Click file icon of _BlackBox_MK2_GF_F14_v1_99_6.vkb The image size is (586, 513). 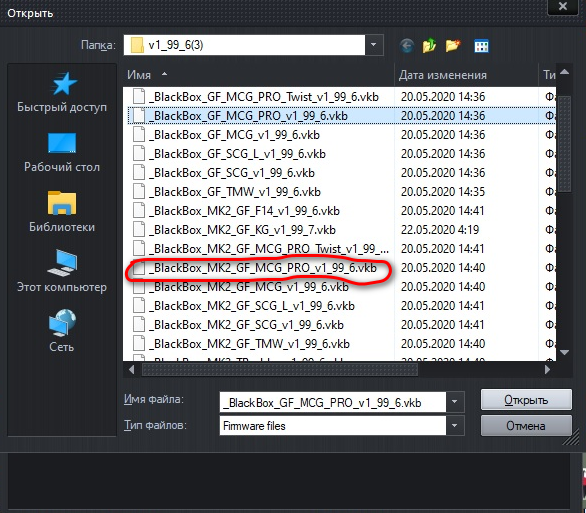coord(139,211)
